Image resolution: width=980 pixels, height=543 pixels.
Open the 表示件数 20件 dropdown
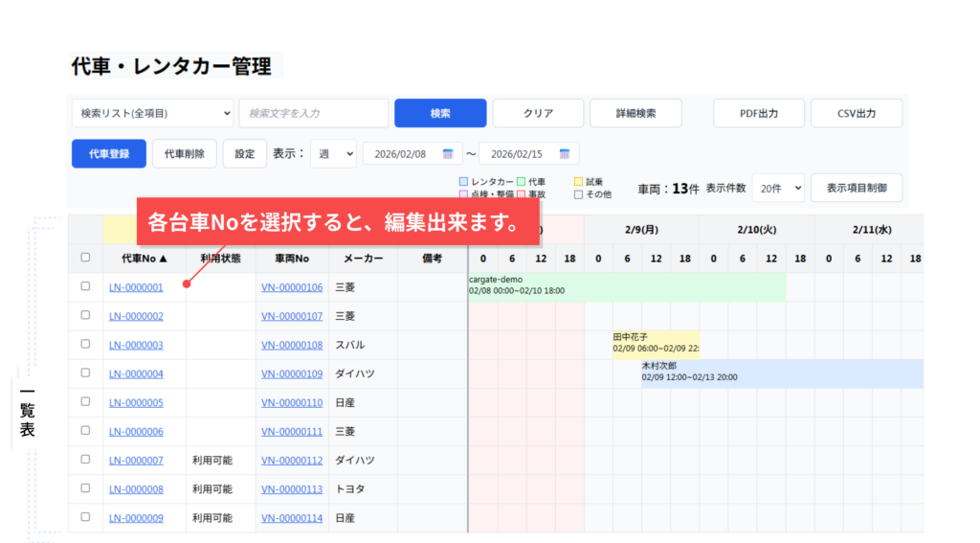click(777, 189)
